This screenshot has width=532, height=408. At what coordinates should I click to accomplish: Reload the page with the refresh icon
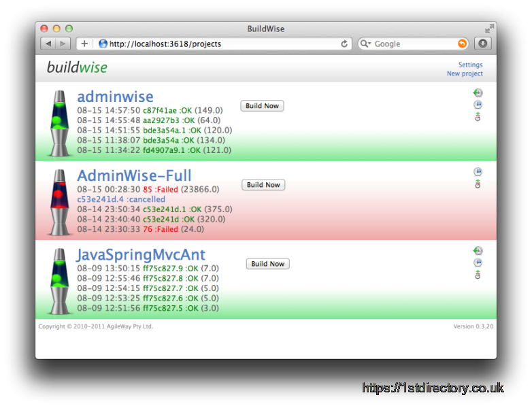pyautogui.click(x=344, y=44)
